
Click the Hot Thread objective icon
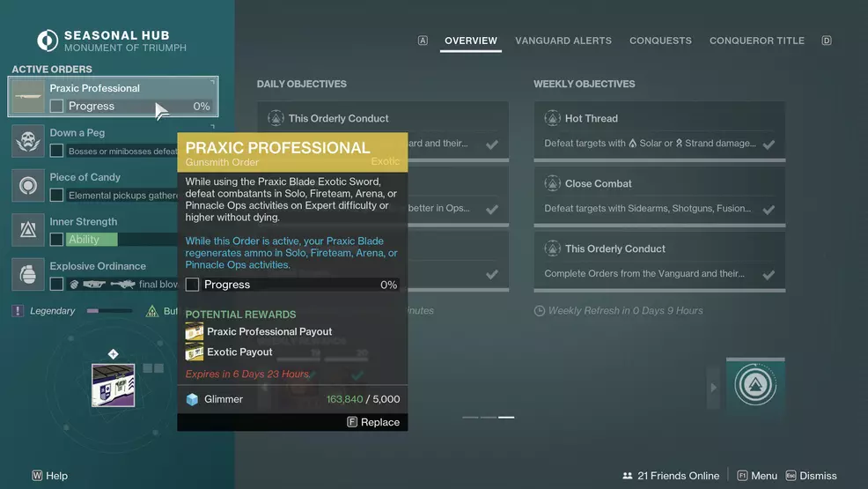[x=553, y=118]
